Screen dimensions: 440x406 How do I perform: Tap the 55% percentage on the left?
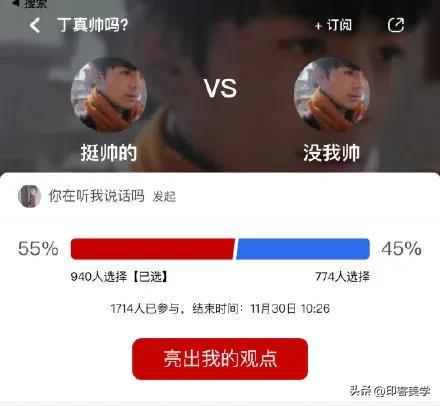tap(38, 249)
